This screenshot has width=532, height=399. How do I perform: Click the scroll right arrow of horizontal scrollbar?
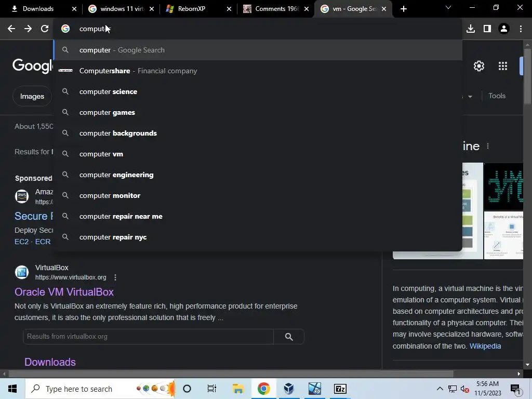[x=519, y=374]
